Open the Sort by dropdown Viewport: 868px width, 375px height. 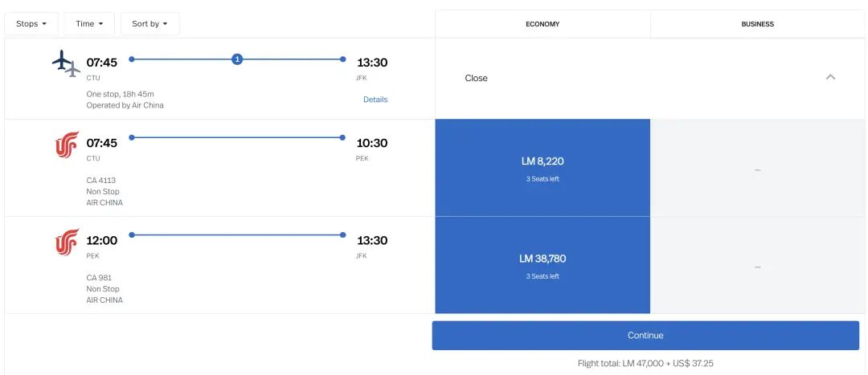tap(149, 24)
